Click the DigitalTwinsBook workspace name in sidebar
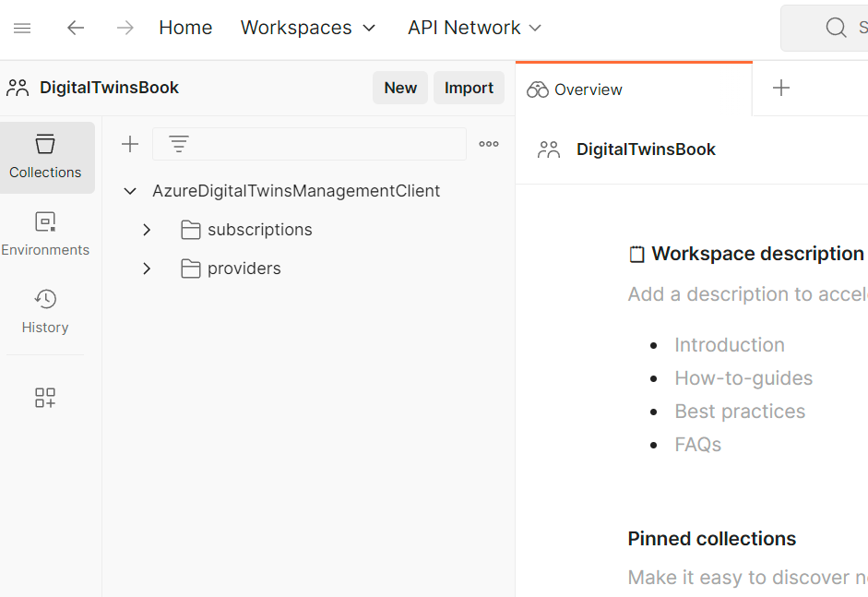Screen dimensions: 868x597 [x=109, y=88]
